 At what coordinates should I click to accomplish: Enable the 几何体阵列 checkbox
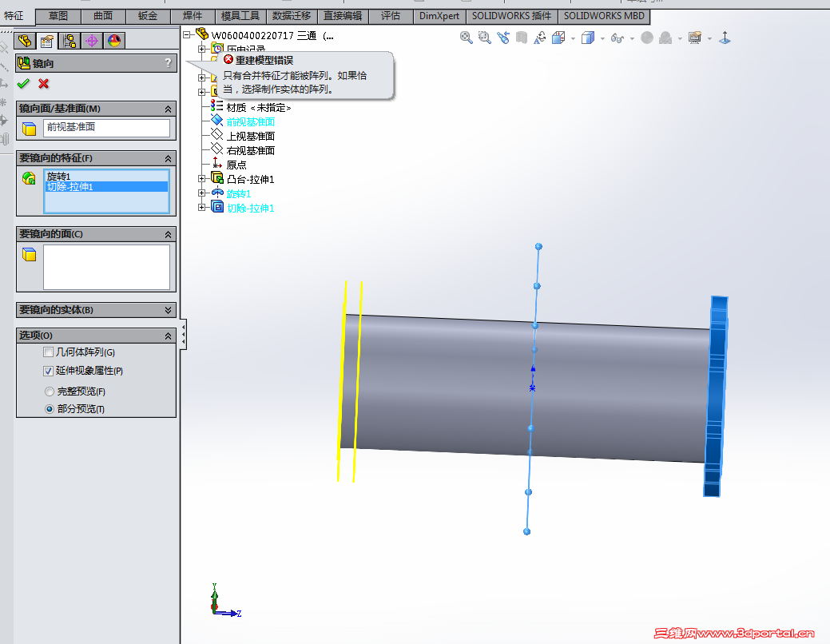click(48, 352)
